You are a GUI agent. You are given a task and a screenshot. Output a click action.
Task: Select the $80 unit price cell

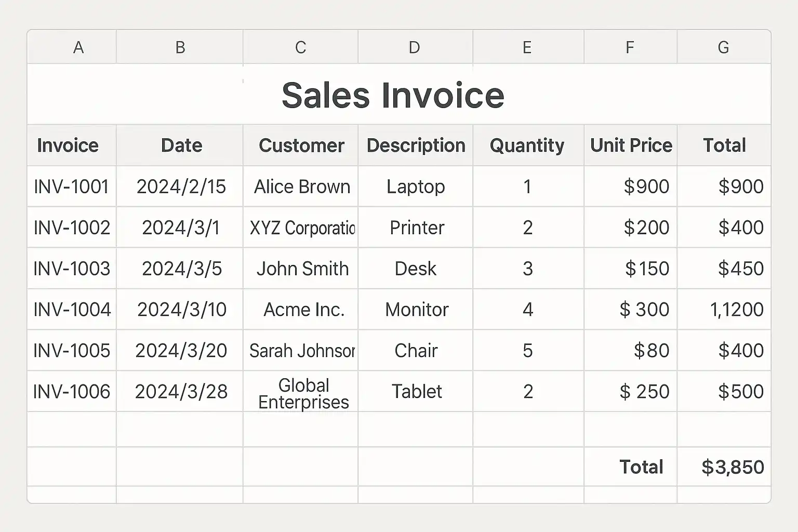(x=651, y=351)
